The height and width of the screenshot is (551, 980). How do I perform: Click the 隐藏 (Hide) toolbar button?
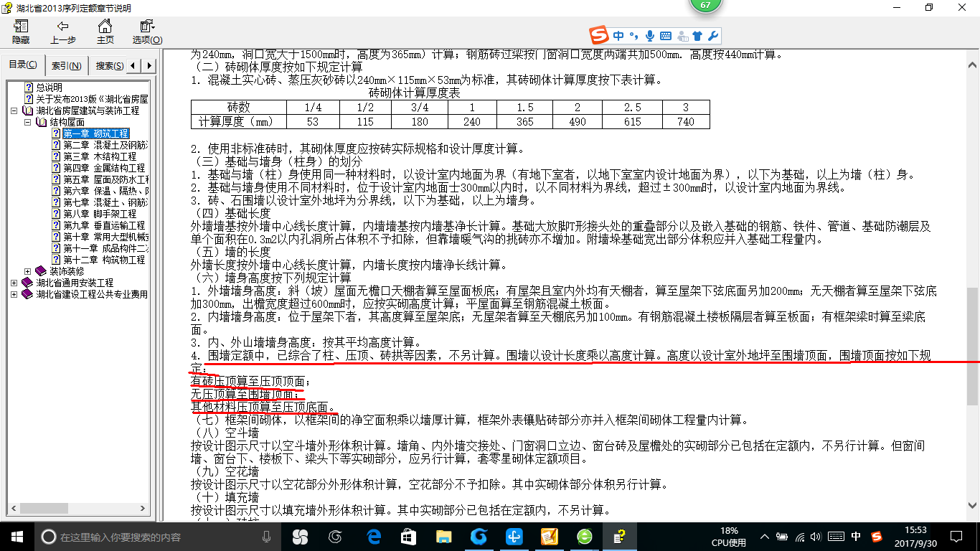[x=21, y=32]
